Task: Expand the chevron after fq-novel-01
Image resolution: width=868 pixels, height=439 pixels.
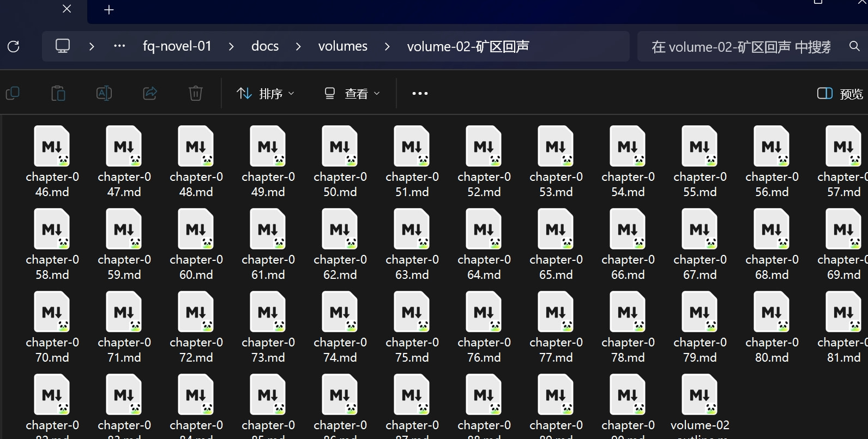Action: point(231,47)
